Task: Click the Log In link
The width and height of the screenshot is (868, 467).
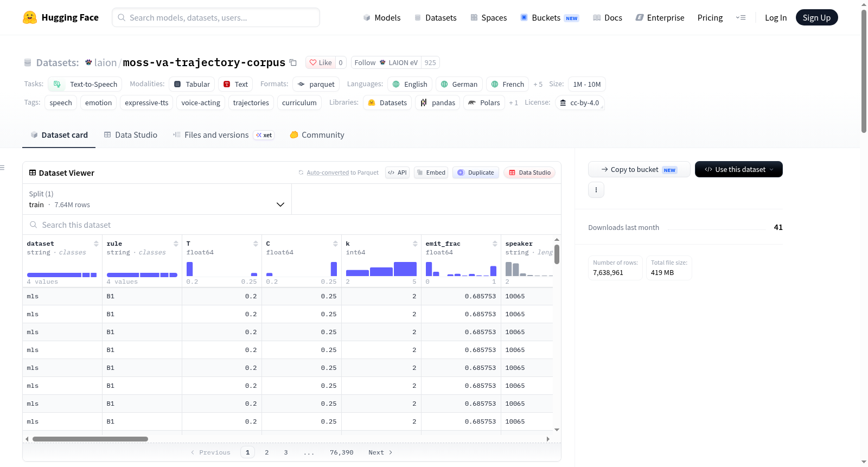Action: pos(776,17)
